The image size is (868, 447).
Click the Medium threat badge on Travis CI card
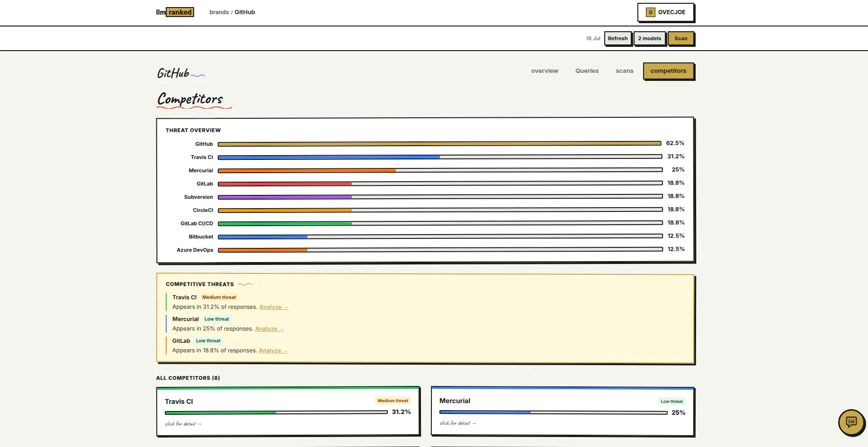click(393, 401)
